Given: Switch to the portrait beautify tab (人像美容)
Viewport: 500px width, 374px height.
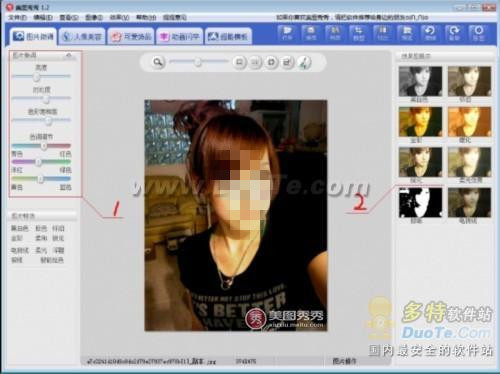Looking at the screenshot, I should point(82,36).
